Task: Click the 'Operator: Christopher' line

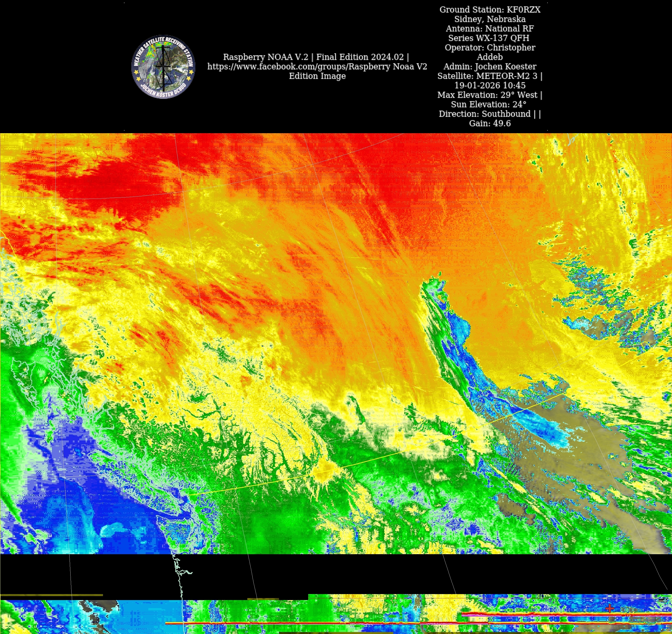Action: (x=490, y=48)
